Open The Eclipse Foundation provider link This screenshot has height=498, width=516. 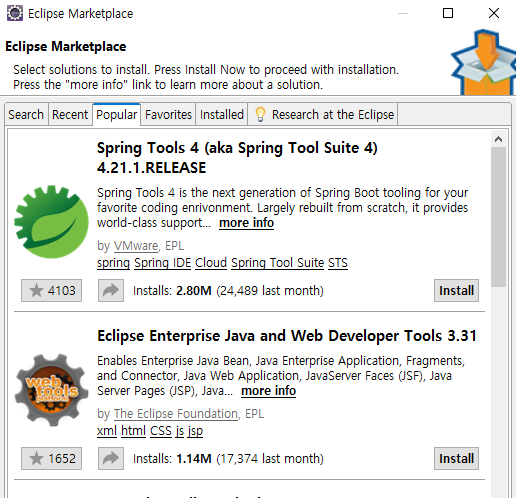pyautogui.click(x=176, y=414)
